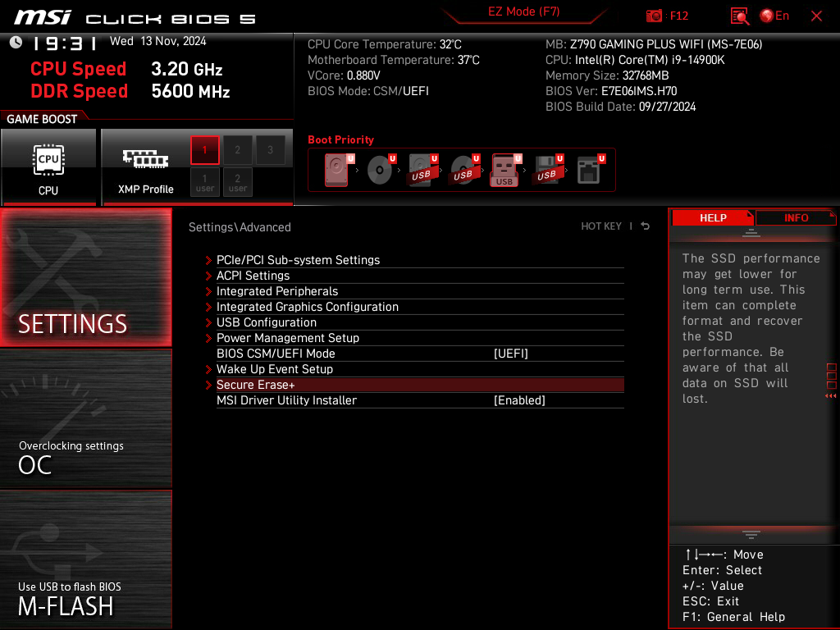Click the clock icon beside the time
This screenshot has height=630, width=840.
[x=16, y=42]
